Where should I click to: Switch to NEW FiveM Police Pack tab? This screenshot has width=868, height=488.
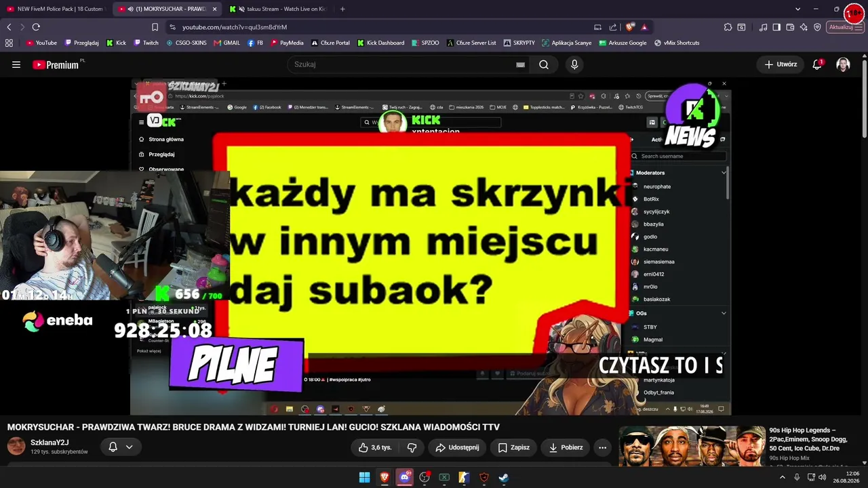pos(54,9)
